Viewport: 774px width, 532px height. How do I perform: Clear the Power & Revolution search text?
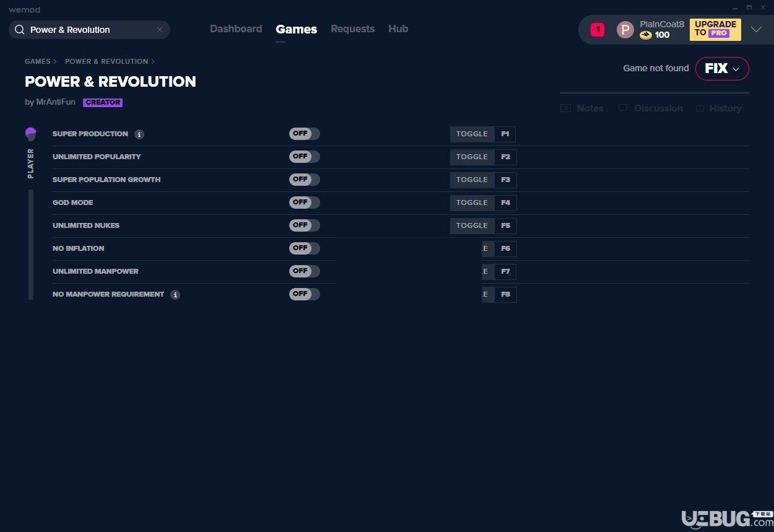point(160,30)
